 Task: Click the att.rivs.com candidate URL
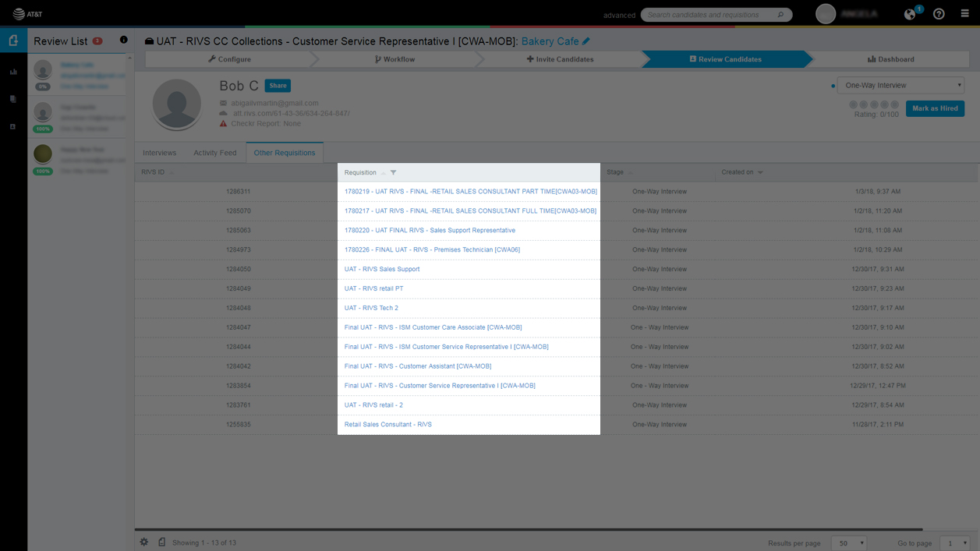coord(292,114)
